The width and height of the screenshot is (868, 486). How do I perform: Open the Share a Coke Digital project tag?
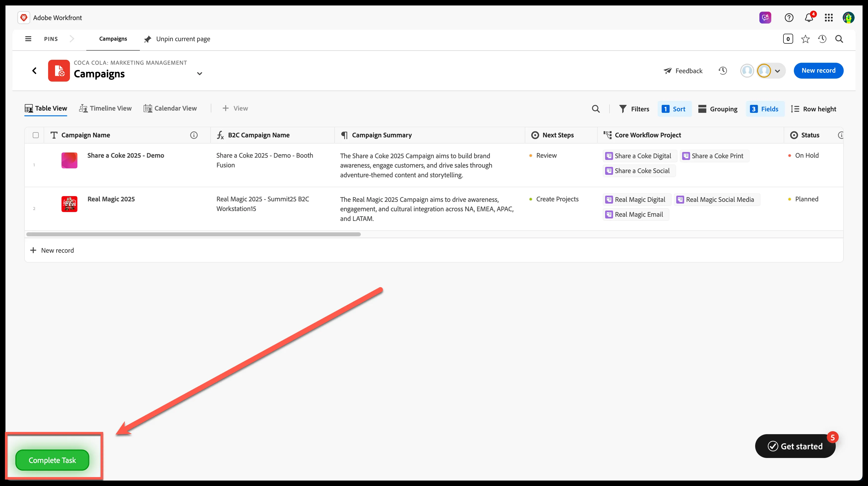tap(640, 156)
